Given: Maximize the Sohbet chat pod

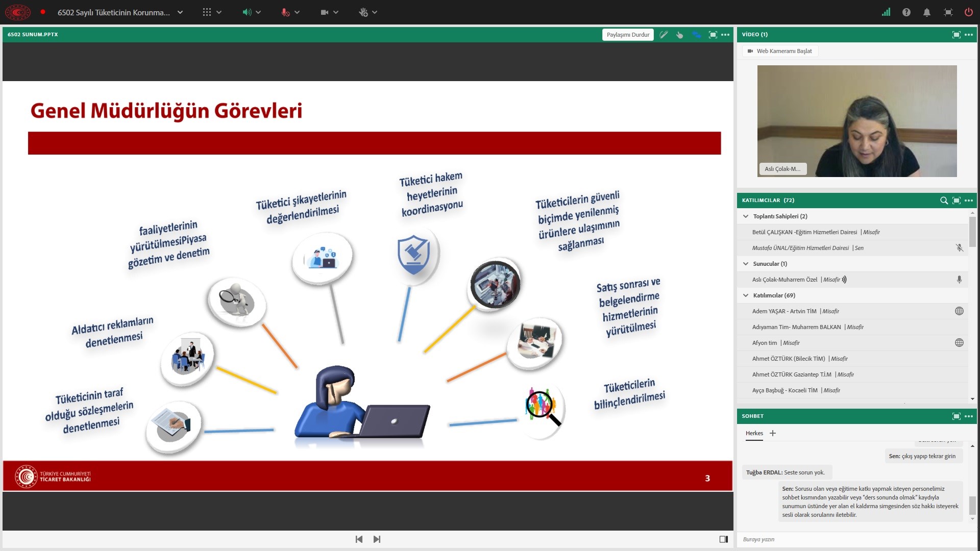Looking at the screenshot, I should pyautogui.click(x=957, y=416).
